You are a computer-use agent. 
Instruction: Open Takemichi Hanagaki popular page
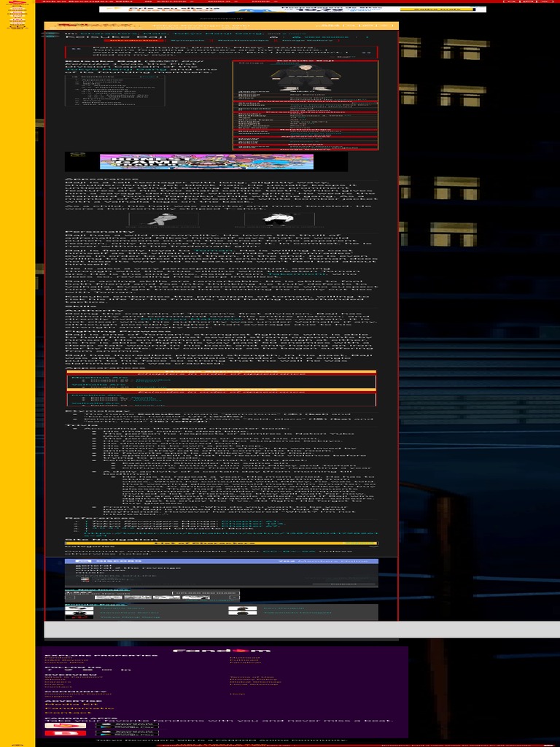click(297, 613)
